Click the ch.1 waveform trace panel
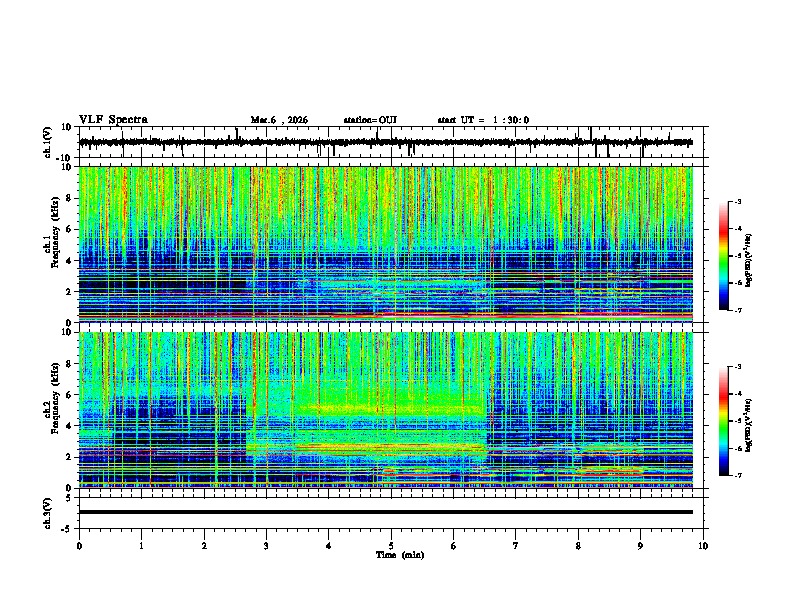Viewport: 792px width, 612px height. click(393, 142)
